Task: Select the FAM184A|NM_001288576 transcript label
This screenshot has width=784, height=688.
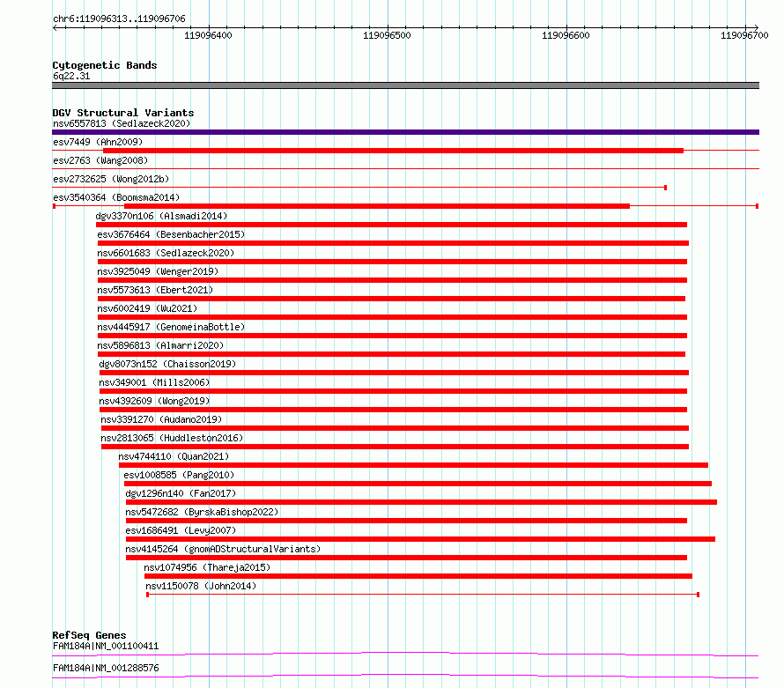Action: tap(106, 668)
